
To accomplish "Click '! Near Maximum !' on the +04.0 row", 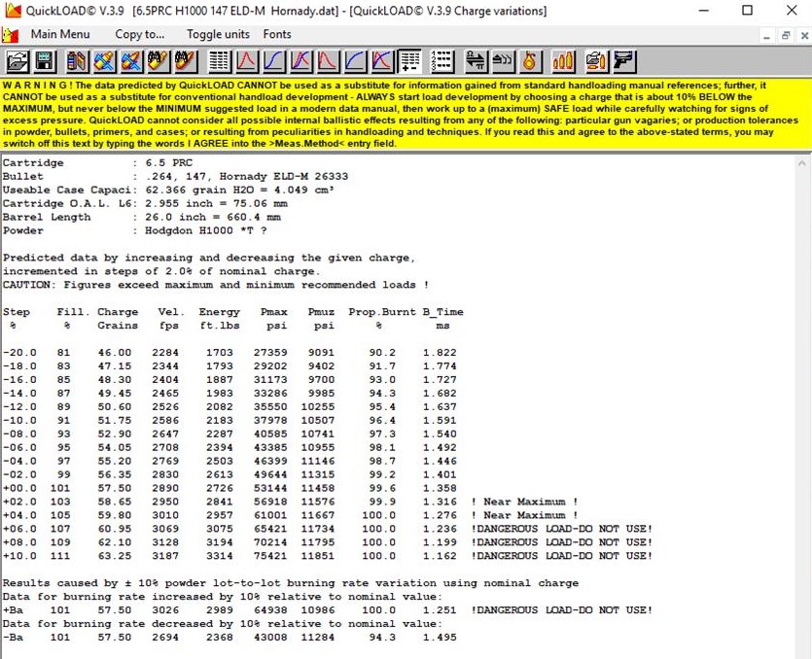I will pos(524,515).
